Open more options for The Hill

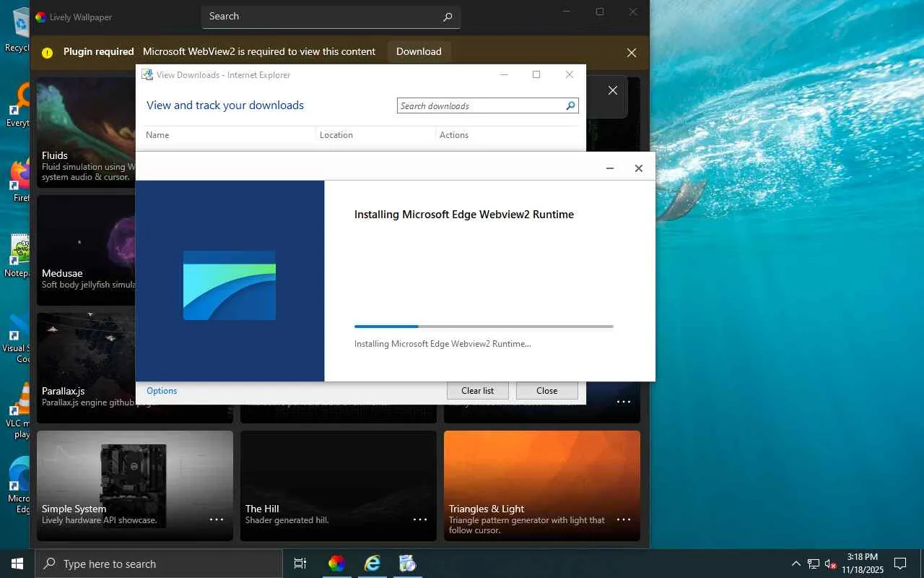(420, 519)
